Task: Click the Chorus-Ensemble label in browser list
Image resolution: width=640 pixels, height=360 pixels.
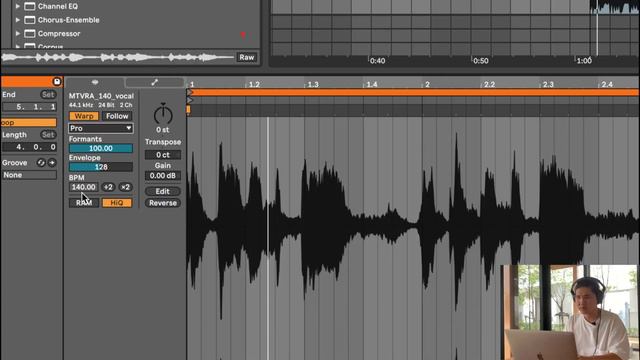Action: point(68,20)
